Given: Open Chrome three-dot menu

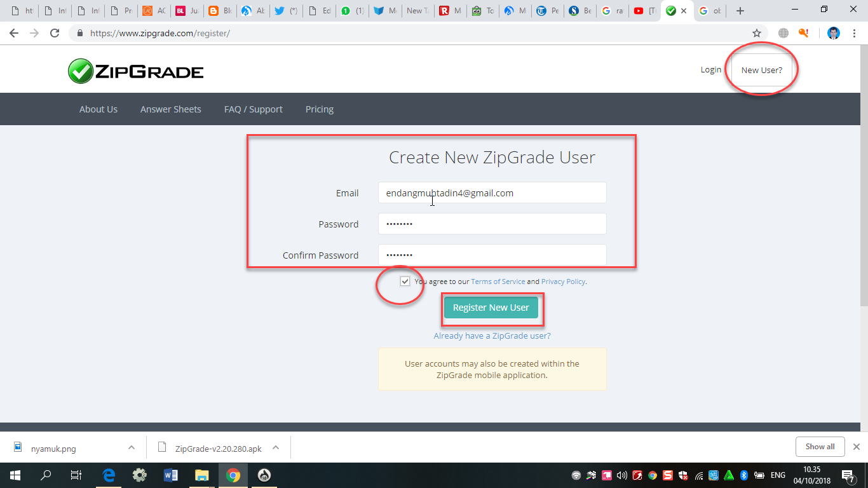Looking at the screenshot, I should [854, 33].
